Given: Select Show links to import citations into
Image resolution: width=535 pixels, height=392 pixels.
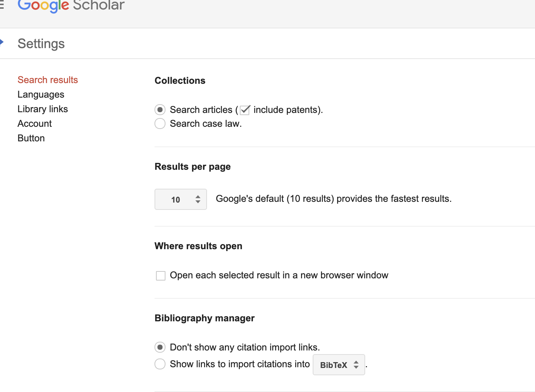Looking at the screenshot, I should point(160,364).
